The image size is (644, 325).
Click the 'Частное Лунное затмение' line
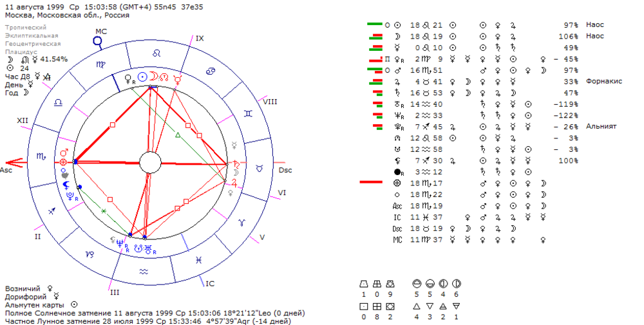[x=148, y=321]
